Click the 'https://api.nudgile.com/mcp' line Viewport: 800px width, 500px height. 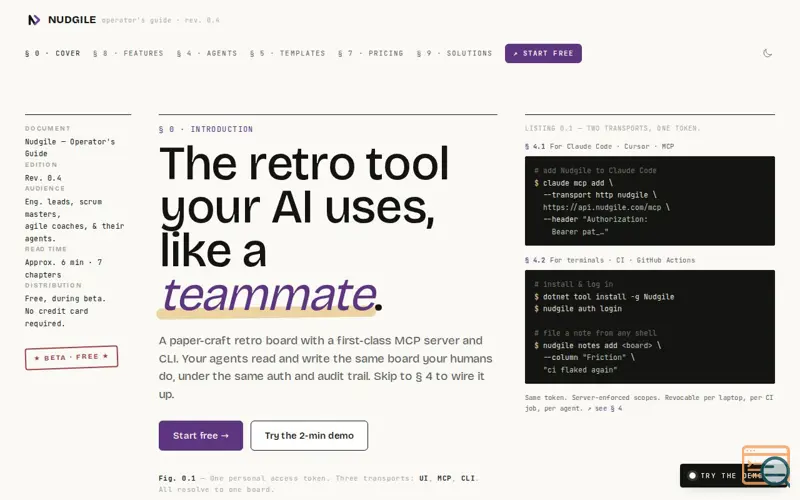[x=606, y=207]
